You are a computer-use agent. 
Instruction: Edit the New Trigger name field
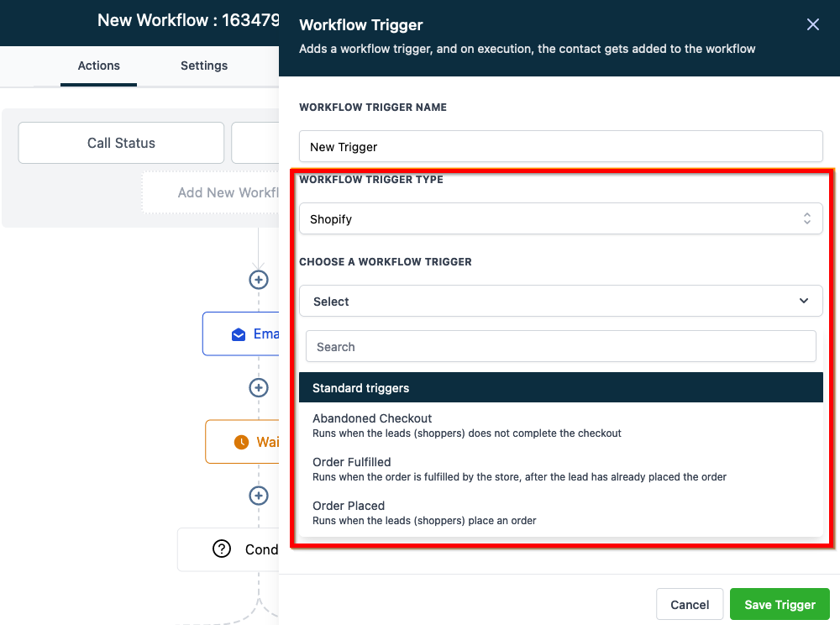pos(560,146)
